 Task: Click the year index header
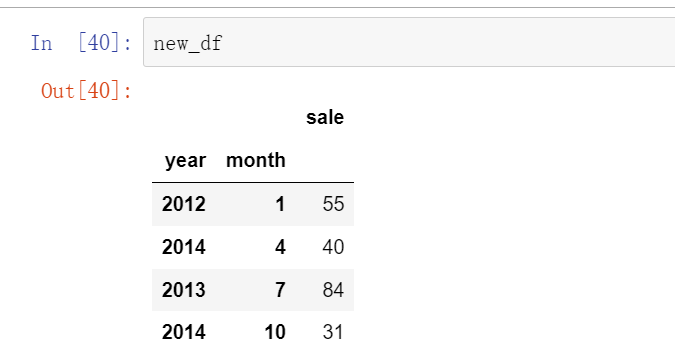[x=185, y=161]
